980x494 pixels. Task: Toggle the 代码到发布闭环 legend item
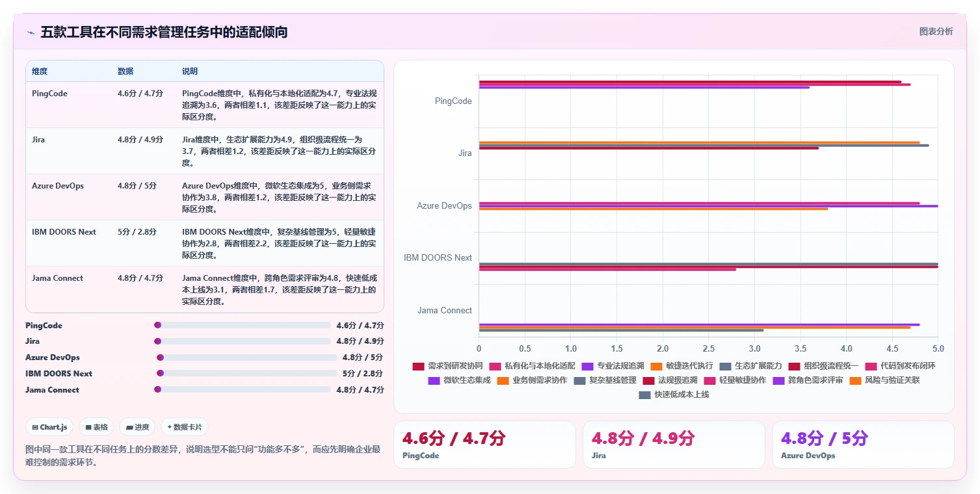900,366
